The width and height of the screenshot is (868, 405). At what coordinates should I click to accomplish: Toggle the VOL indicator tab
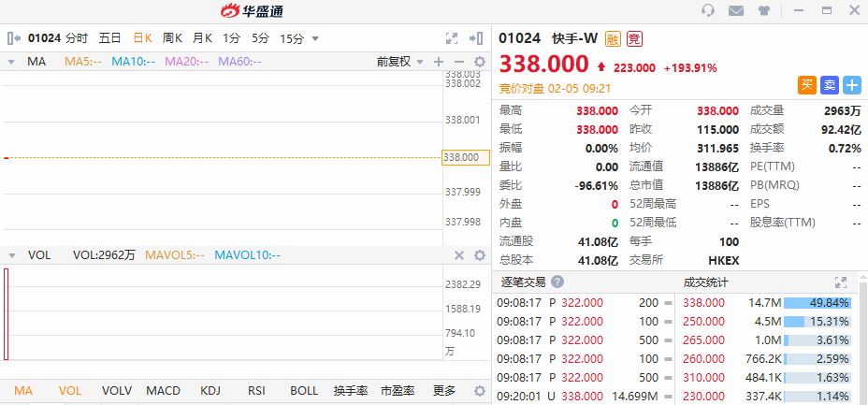coord(70,391)
